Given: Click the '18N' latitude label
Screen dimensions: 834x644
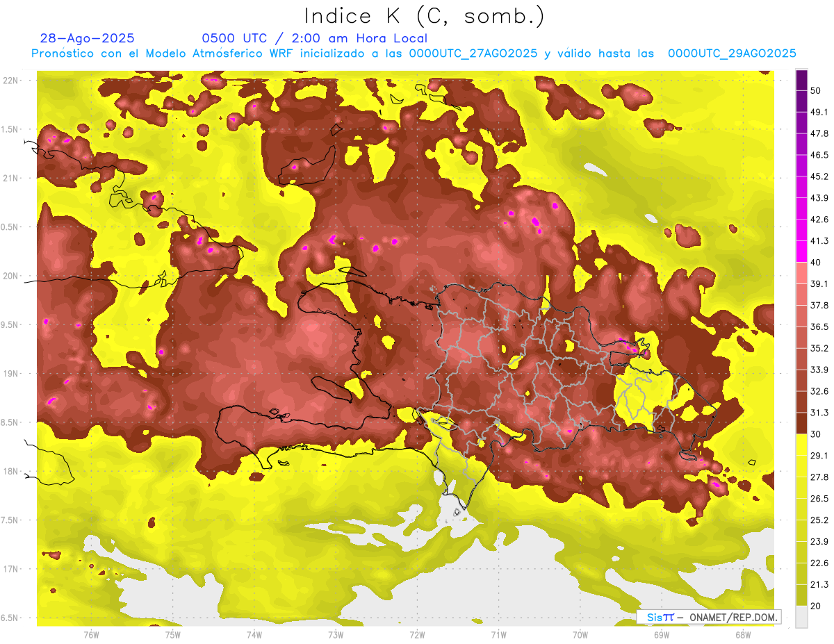Looking at the screenshot, I should point(11,471).
